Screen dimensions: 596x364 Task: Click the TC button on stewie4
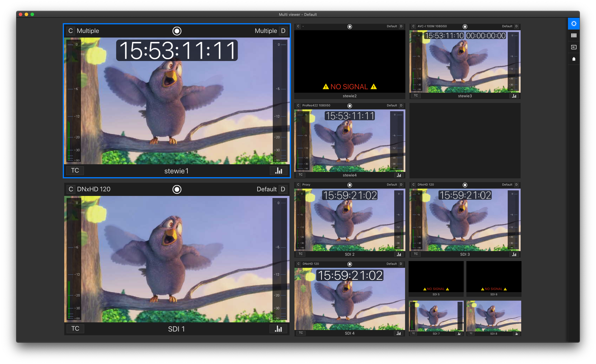click(301, 175)
